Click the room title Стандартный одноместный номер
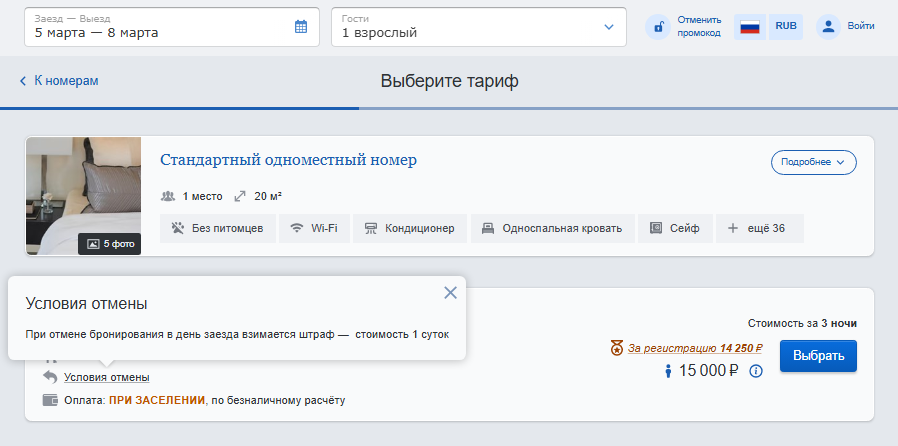Screen dimensions: 898x446 [288, 160]
